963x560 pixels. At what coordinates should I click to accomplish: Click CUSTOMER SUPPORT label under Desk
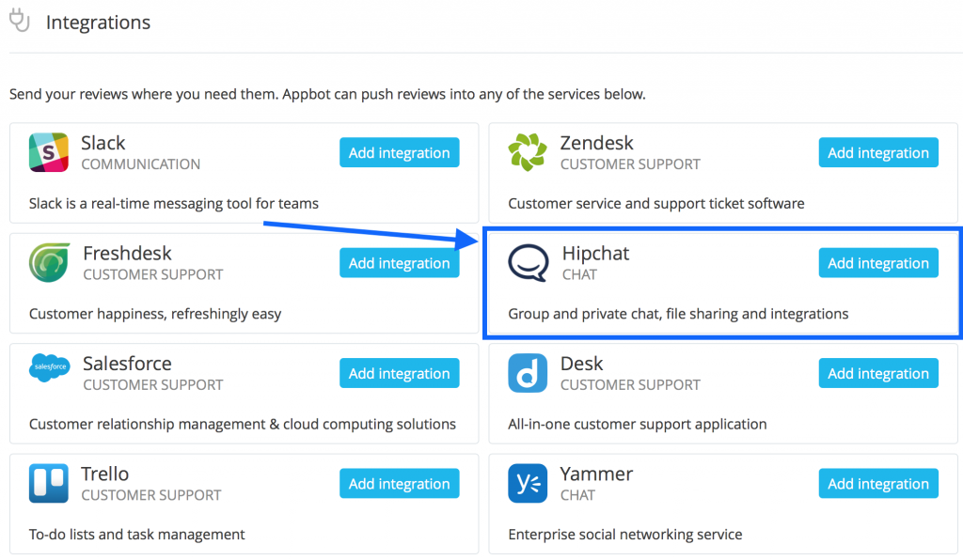[630, 385]
